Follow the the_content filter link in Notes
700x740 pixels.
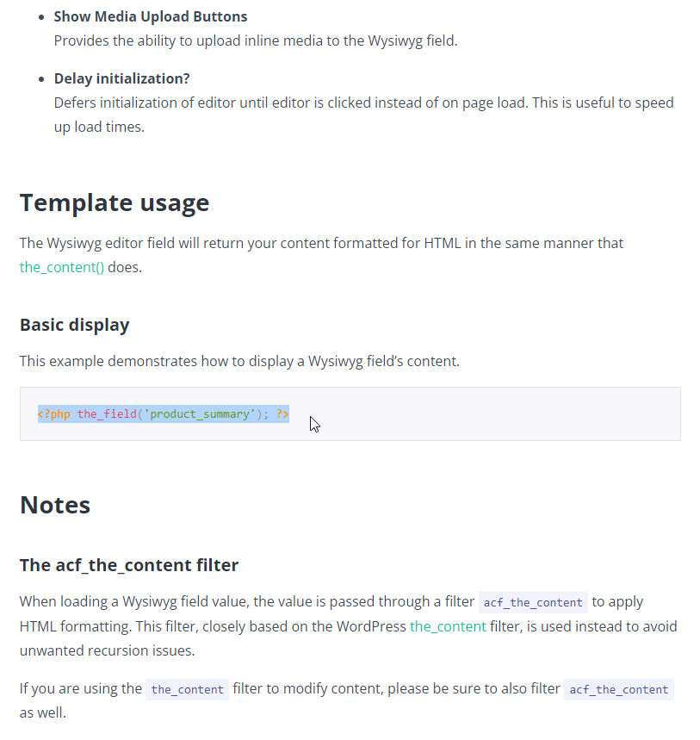(448, 626)
